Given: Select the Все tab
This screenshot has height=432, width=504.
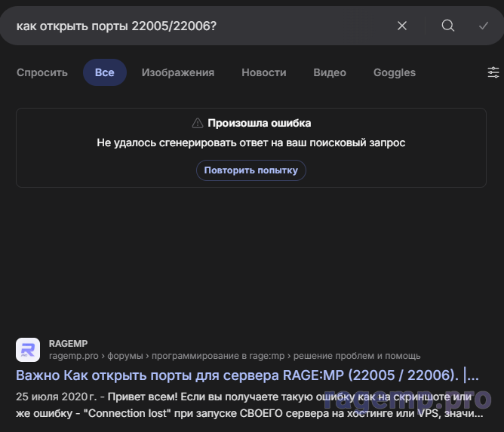Looking at the screenshot, I should tap(105, 72).
